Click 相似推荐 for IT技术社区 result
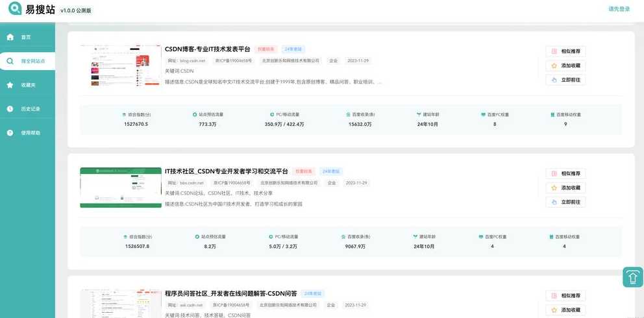 [x=565, y=173]
